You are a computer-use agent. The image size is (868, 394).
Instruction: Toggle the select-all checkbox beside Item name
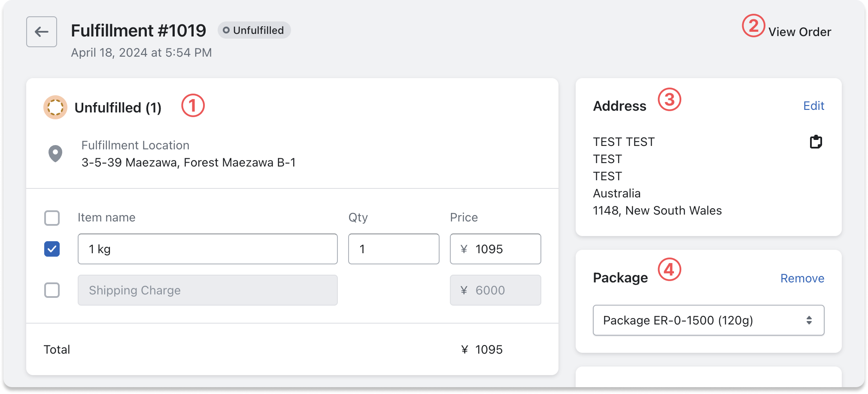tap(52, 218)
